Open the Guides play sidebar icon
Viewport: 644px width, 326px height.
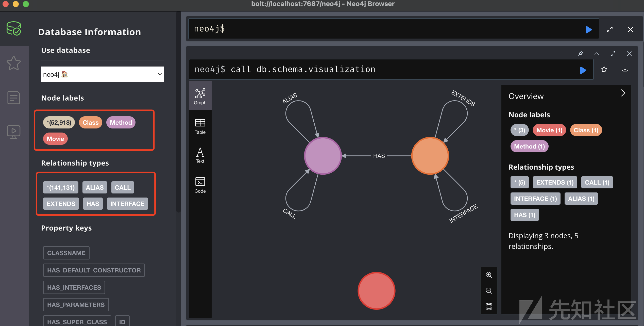[x=13, y=132]
